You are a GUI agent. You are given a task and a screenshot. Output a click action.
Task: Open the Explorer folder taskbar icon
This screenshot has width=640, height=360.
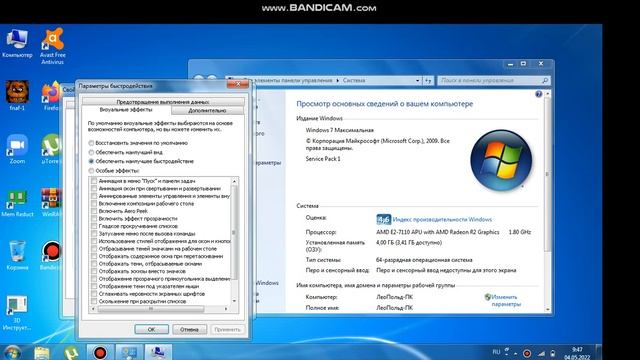(x=42, y=353)
